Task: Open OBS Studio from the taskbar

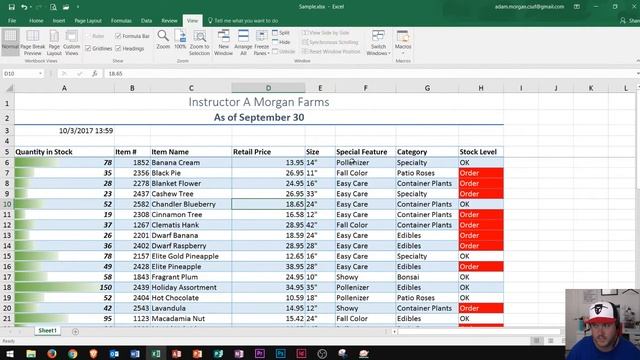Action: (322, 353)
